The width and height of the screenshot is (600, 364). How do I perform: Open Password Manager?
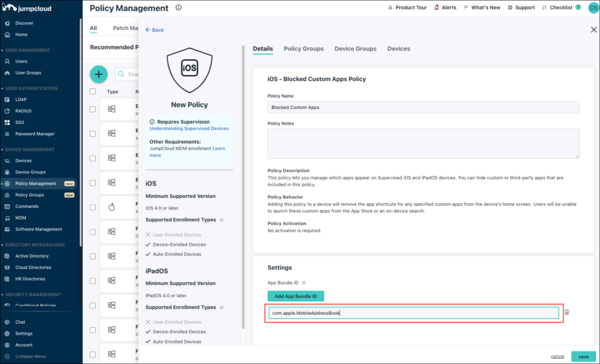[35, 134]
